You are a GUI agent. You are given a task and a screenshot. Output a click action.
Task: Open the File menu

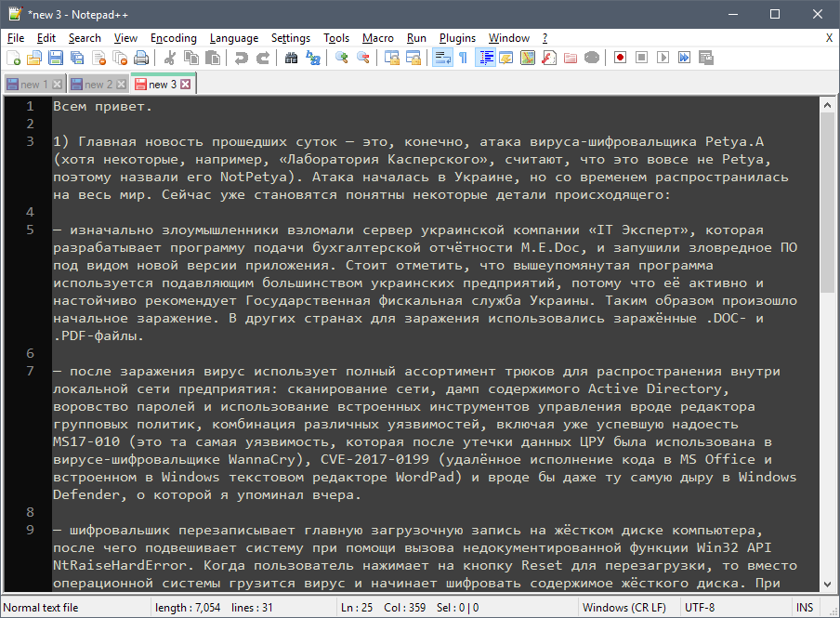(16, 38)
